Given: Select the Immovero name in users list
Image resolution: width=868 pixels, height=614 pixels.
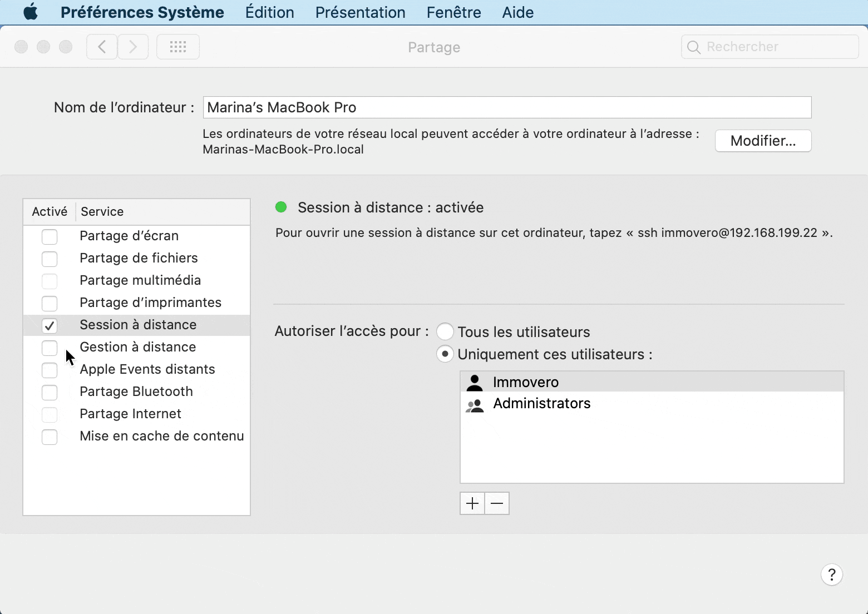Looking at the screenshot, I should tap(526, 382).
